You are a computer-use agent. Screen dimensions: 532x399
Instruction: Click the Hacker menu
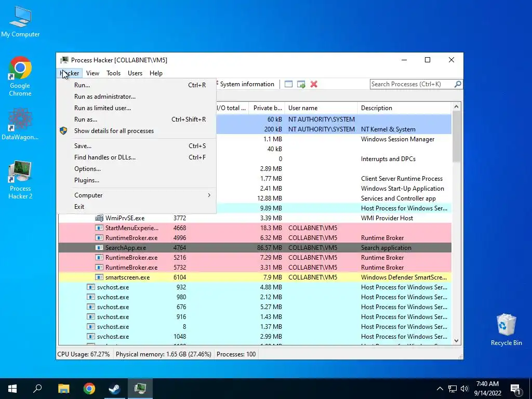(70, 73)
